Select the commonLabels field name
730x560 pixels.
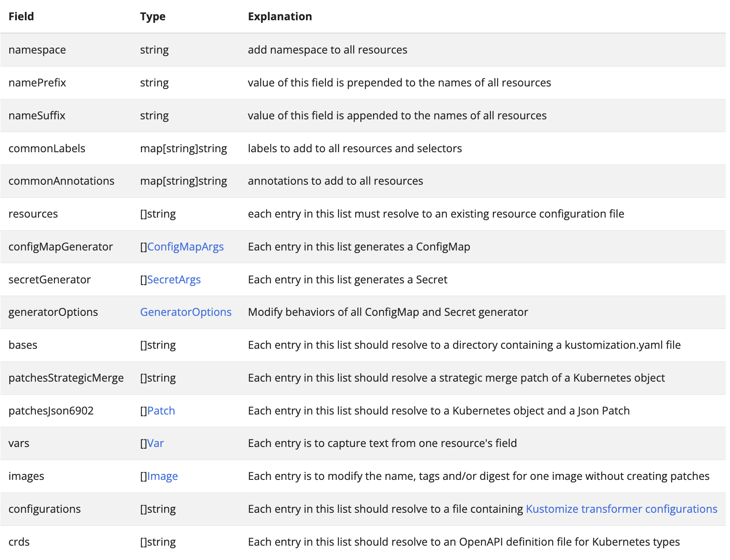tap(47, 148)
